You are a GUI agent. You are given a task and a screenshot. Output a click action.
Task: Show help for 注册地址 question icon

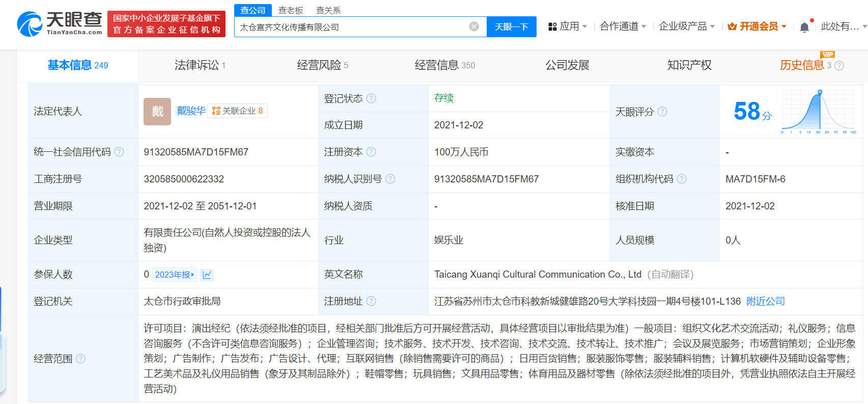(x=371, y=301)
